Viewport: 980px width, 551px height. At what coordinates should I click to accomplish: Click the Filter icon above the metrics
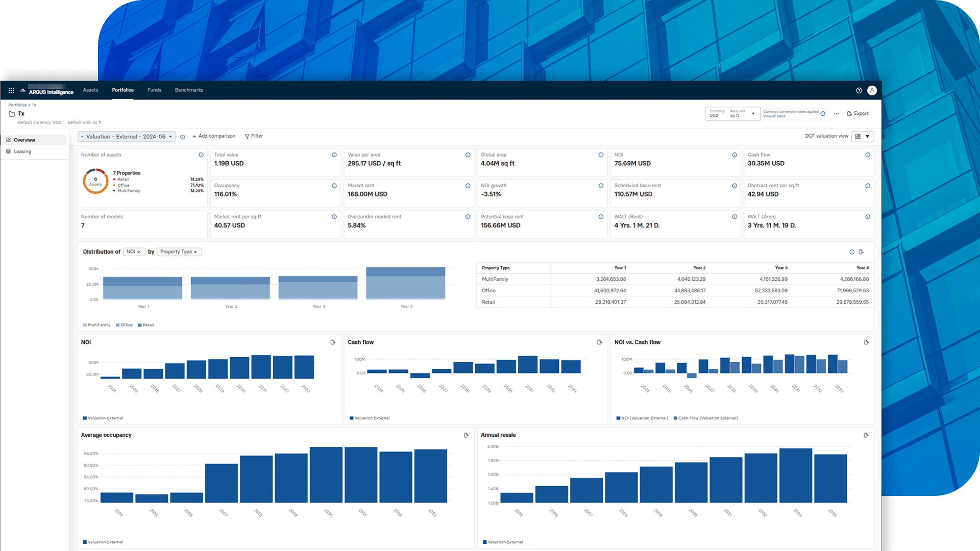tap(248, 136)
